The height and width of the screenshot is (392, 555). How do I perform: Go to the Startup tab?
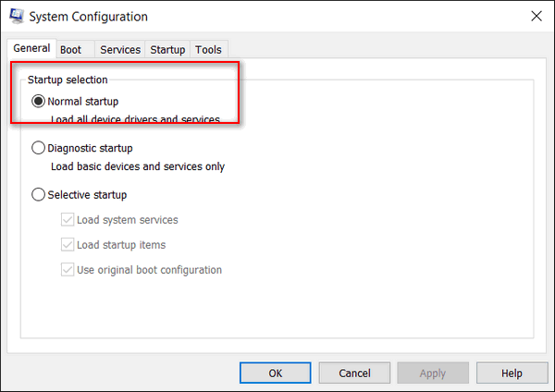point(167,50)
